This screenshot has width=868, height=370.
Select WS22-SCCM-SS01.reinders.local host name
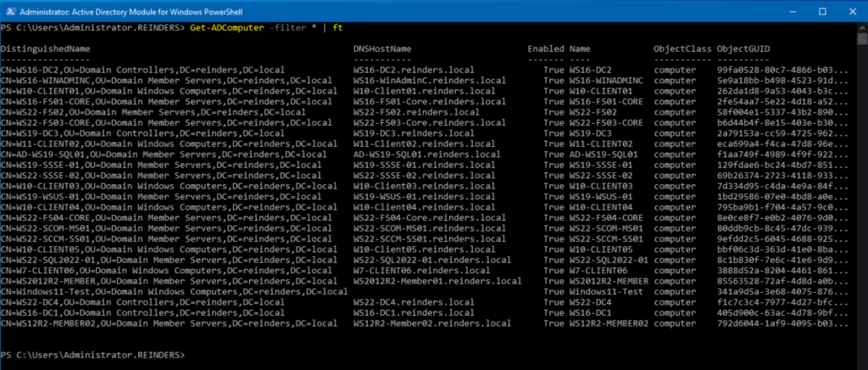pos(430,238)
